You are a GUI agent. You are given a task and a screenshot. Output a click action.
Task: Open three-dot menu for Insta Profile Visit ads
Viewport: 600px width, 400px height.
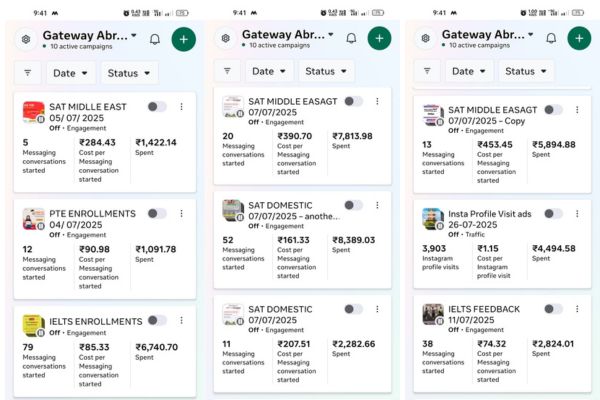point(577,214)
